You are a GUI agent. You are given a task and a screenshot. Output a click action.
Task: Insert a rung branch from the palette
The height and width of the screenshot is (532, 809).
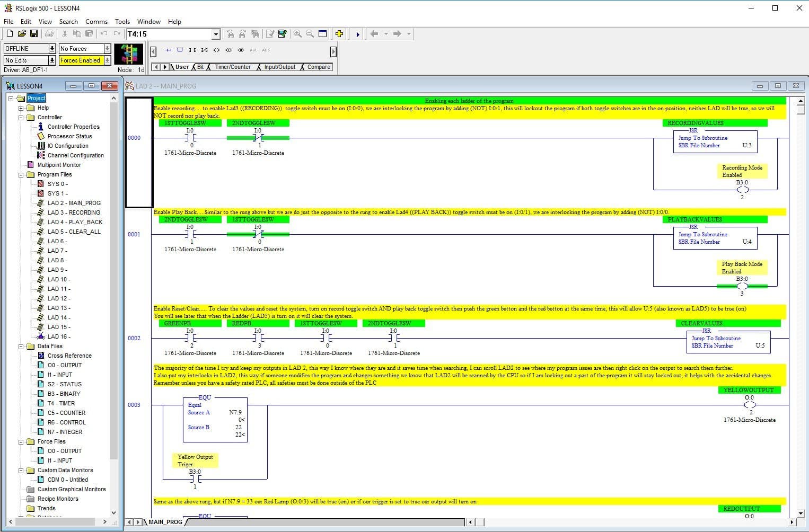pos(180,50)
